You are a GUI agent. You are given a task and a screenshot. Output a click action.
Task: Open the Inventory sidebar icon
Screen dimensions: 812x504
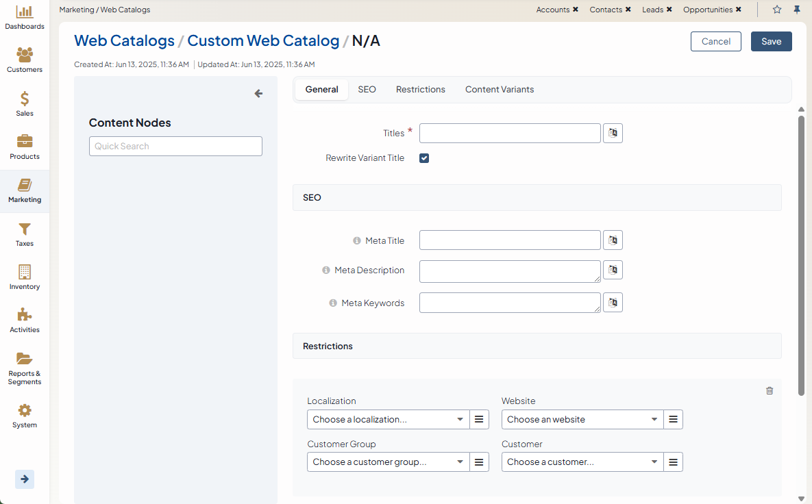pos(25,273)
